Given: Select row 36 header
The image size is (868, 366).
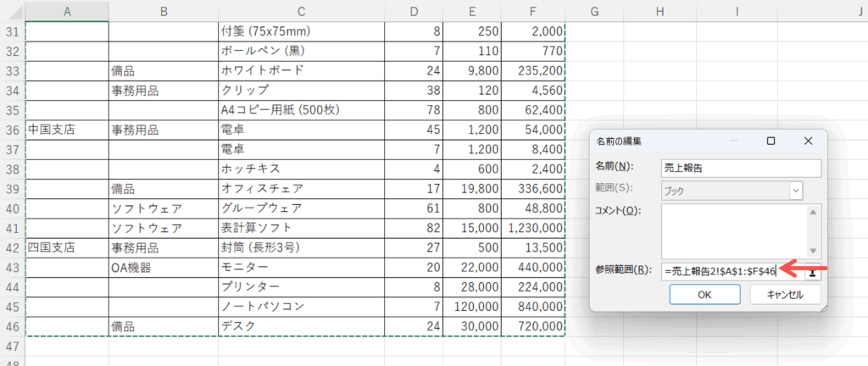Looking at the screenshot, I should [13, 130].
